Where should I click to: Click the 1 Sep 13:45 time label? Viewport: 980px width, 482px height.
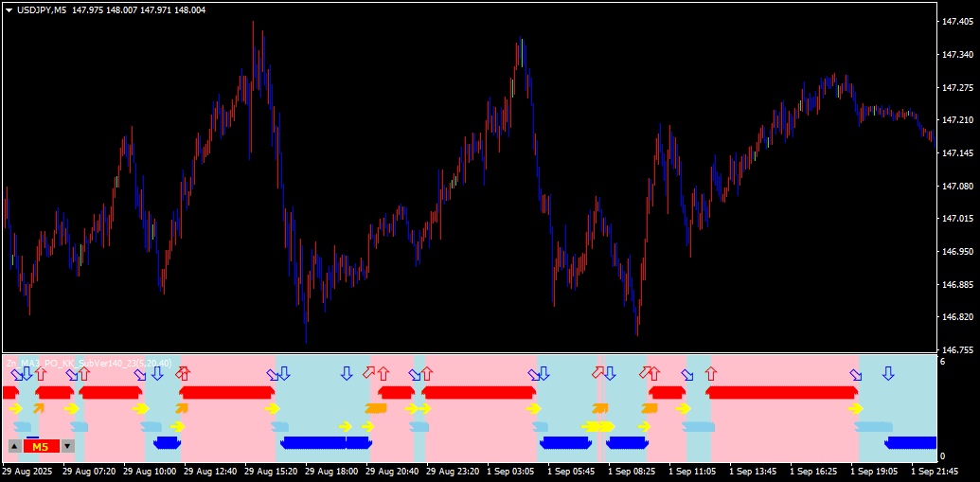pos(754,471)
